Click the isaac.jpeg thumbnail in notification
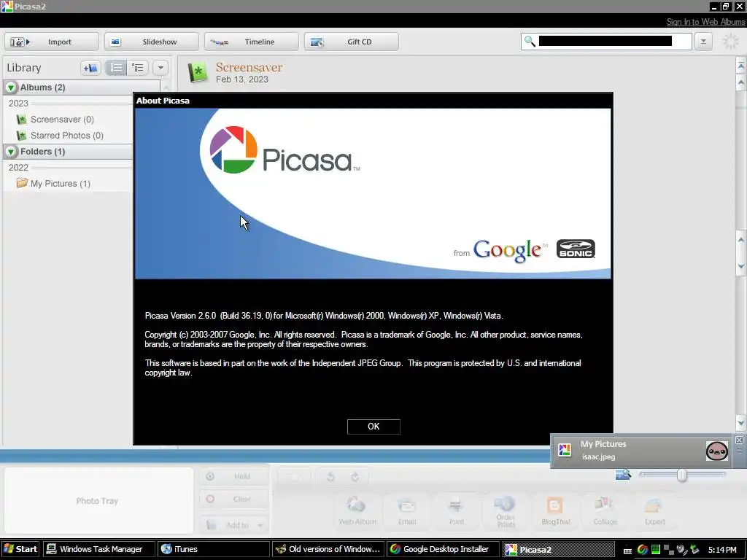The height and width of the screenshot is (560, 747). click(716, 451)
